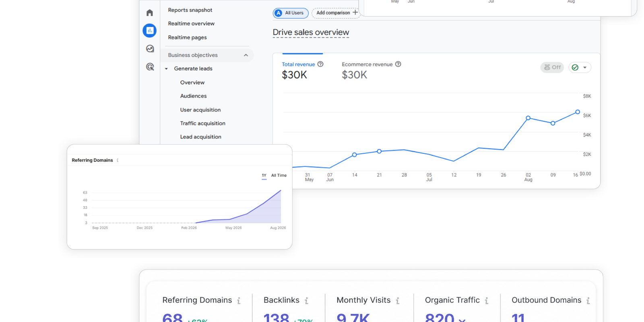Click the info icon beside the Referring Domains stat
This screenshot has height=322, width=644.
(239, 301)
